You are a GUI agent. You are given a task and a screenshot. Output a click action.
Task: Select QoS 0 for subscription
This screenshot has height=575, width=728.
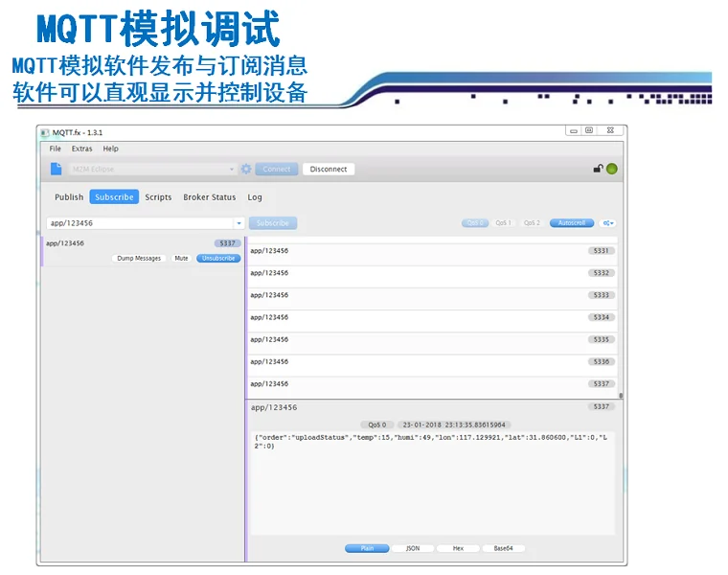tap(475, 223)
